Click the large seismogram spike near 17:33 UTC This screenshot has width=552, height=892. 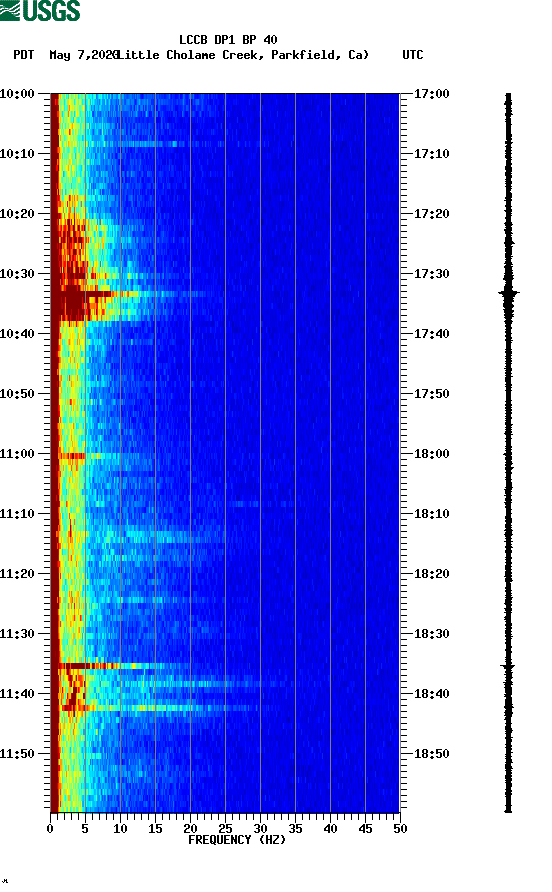click(509, 293)
